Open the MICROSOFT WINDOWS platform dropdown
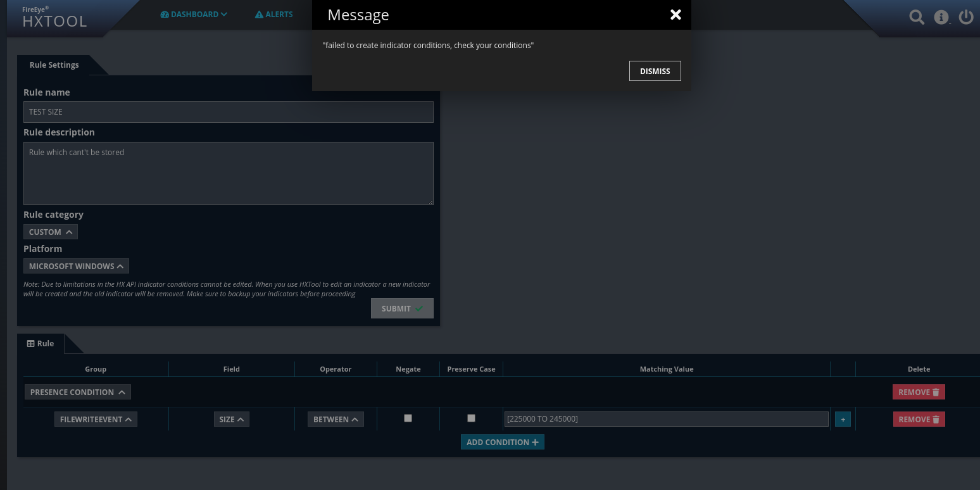Viewport: 980px width, 490px height. coord(75,266)
